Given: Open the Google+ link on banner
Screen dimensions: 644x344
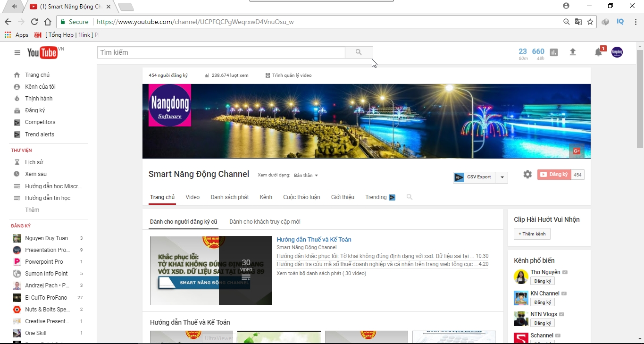Looking at the screenshot, I should [x=577, y=151].
